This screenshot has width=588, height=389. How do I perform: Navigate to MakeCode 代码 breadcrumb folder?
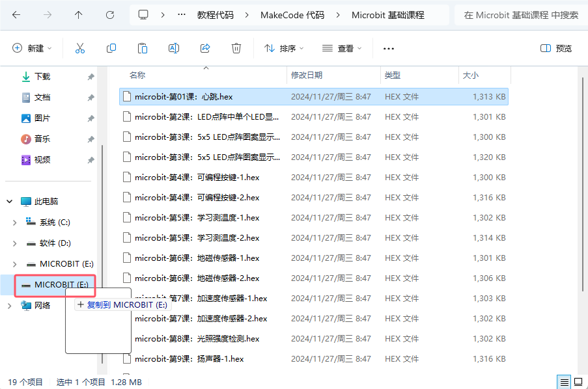pyautogui.click(x=292, y=15)
